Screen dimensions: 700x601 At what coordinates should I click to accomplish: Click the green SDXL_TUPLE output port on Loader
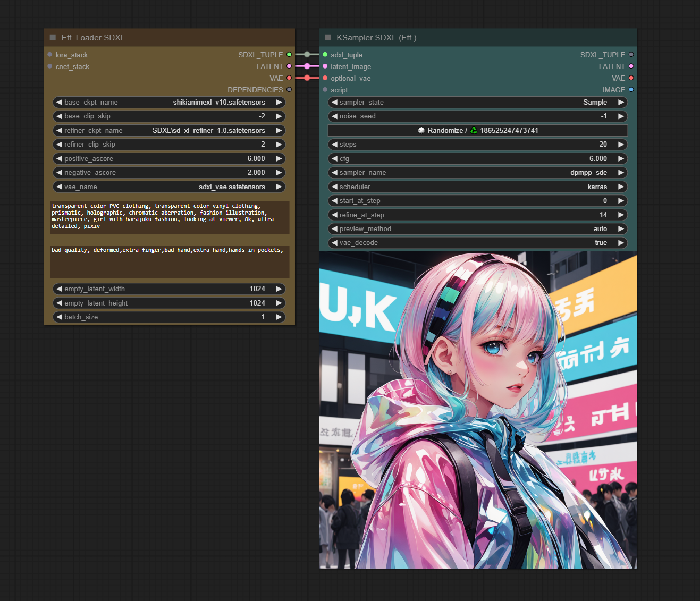289,55
